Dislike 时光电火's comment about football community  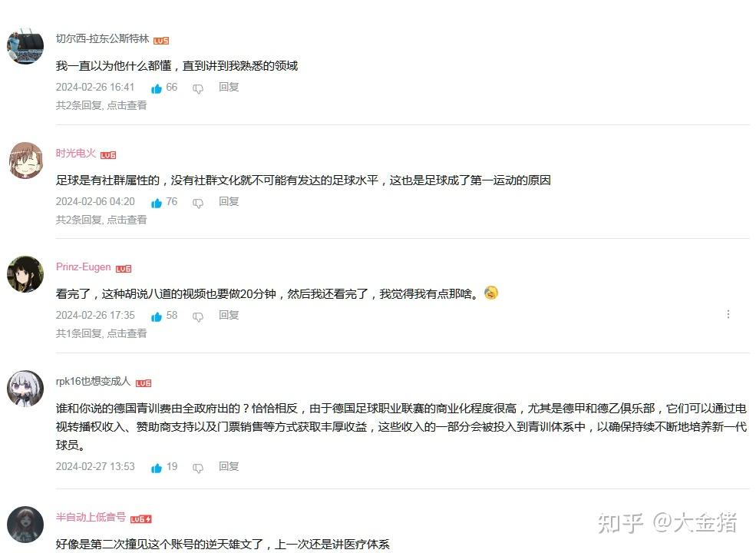pyautogui.click(x=198, y=203)
